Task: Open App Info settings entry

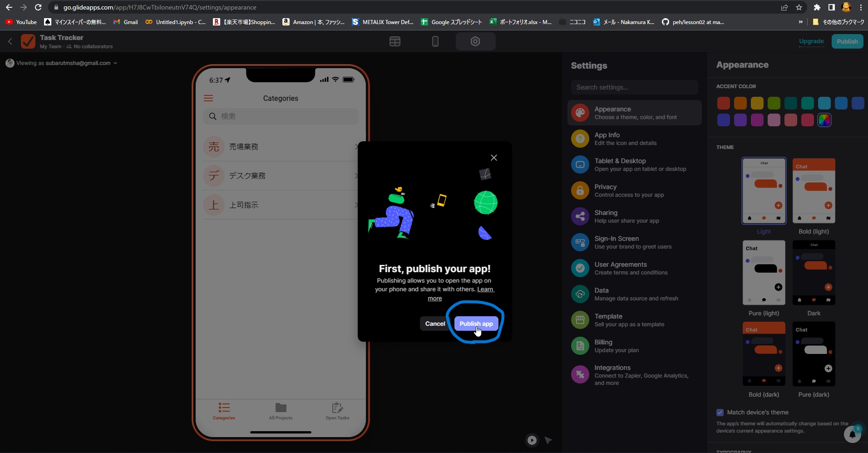Action: [x=634, y=139]
